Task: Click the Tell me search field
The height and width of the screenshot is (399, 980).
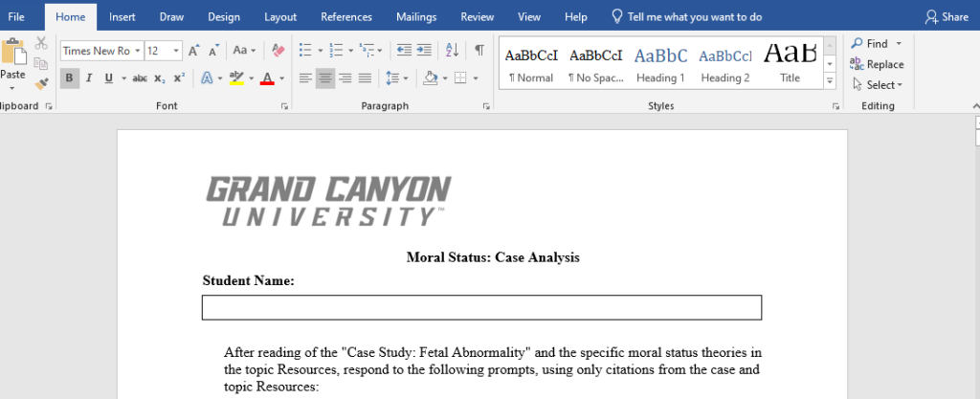Action: 695,17
